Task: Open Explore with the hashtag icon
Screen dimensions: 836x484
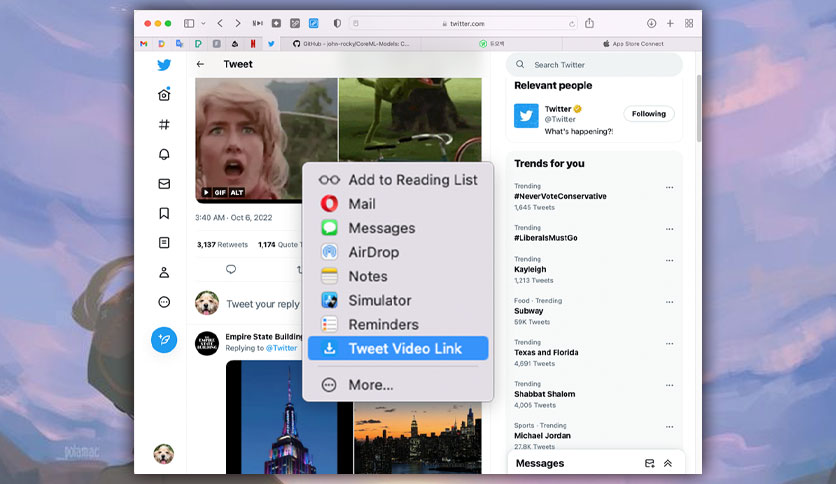Action: click(164, 124)
